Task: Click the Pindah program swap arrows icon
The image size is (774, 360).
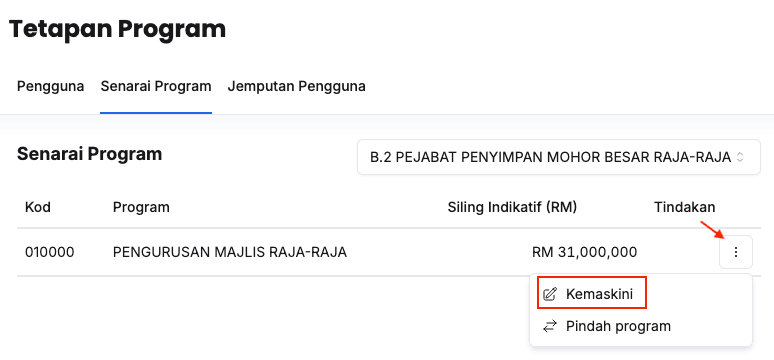Action: point(549,326)
